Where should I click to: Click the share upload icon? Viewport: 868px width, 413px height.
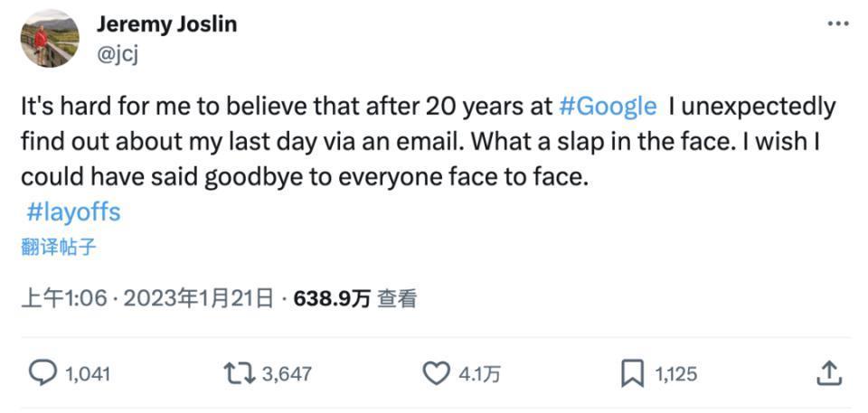(830, 373)
